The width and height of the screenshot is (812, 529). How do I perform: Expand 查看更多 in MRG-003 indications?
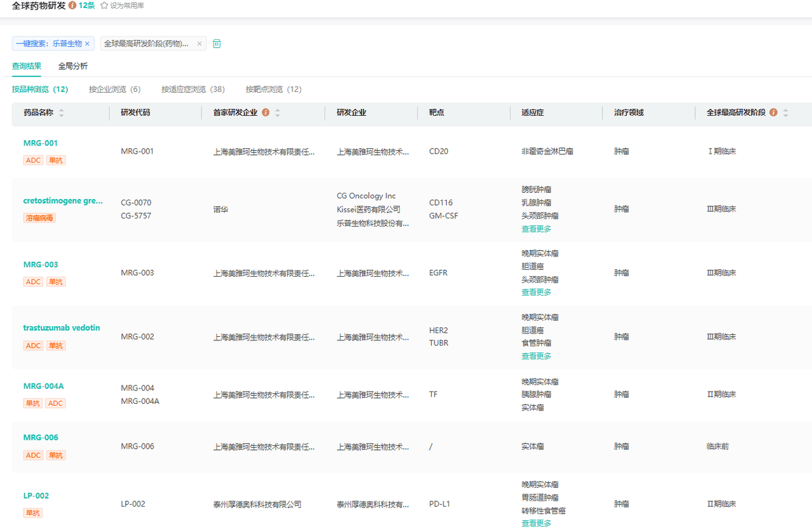pos(536,292)
